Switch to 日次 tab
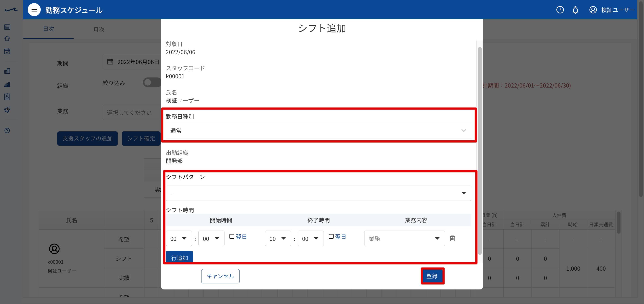644x304 pixels. point(49,29)
